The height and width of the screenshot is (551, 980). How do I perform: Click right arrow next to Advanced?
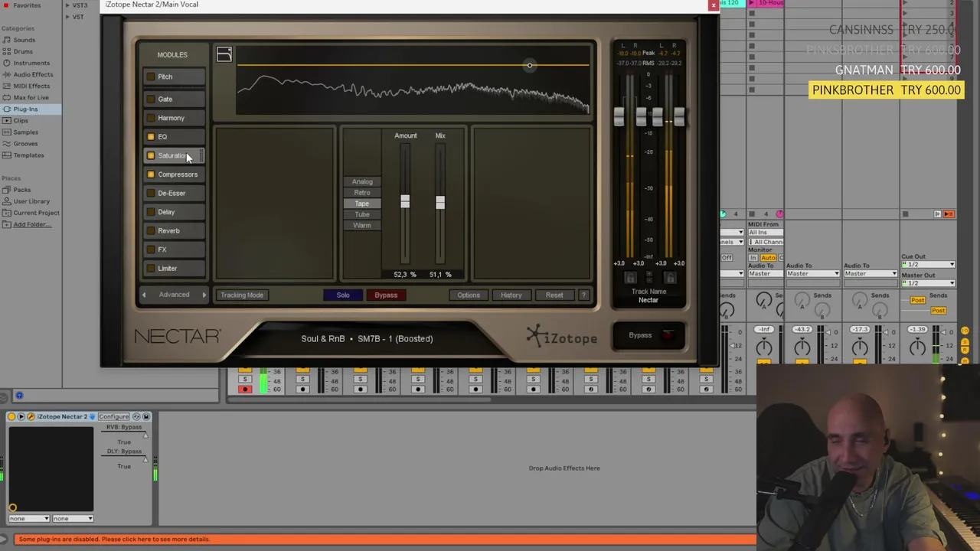204,295
